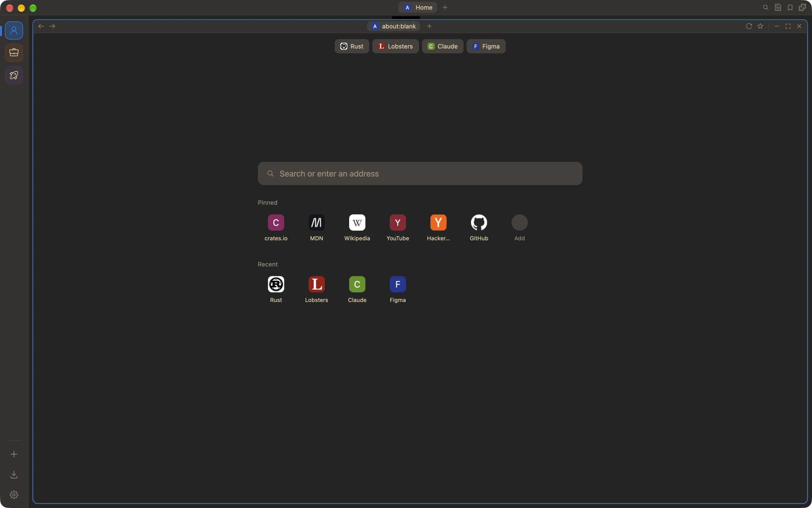Select the Home tab in title bar
812x508 pixels.
point(418,7)
